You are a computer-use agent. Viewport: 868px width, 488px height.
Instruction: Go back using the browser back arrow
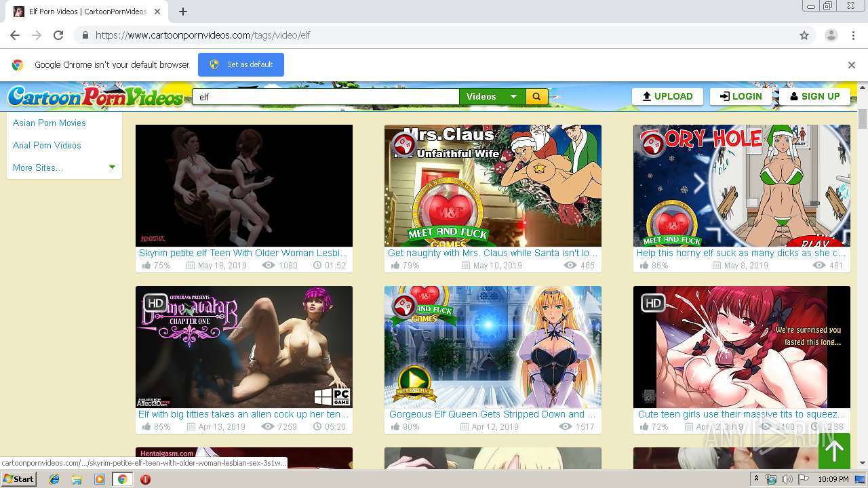coord(15,35)
